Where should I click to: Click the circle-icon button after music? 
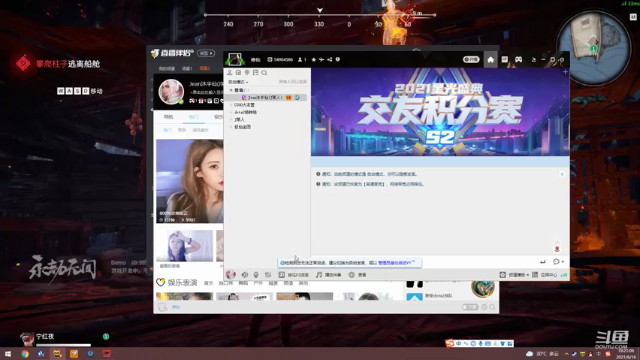(x=358, y=275)
